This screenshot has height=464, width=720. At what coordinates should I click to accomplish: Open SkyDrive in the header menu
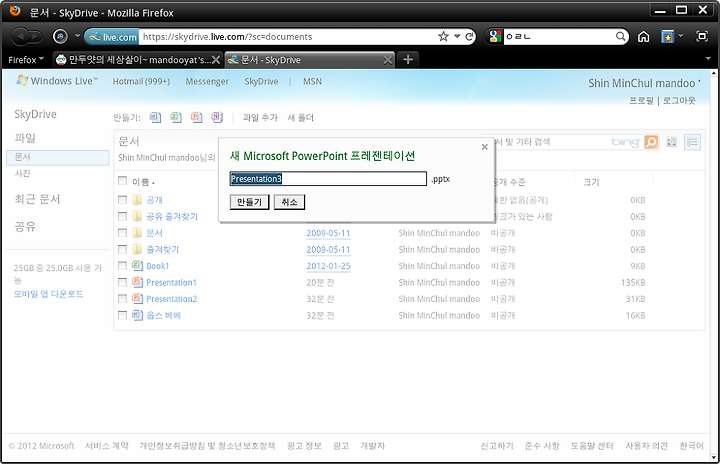pyautogui.click(x=261, y=81)
